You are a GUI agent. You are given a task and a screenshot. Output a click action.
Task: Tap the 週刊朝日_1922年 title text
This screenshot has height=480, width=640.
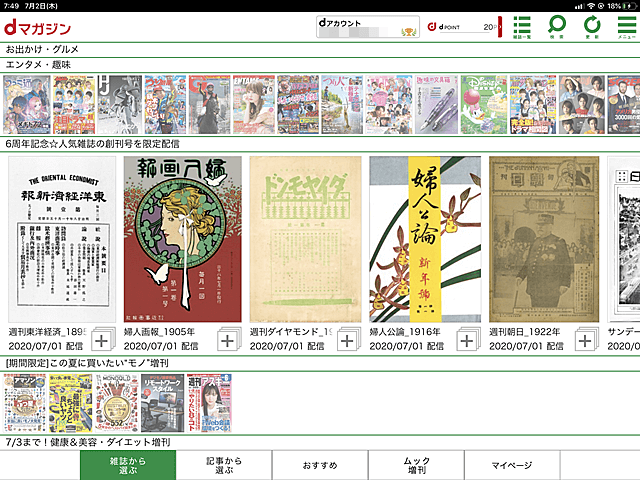524,332
